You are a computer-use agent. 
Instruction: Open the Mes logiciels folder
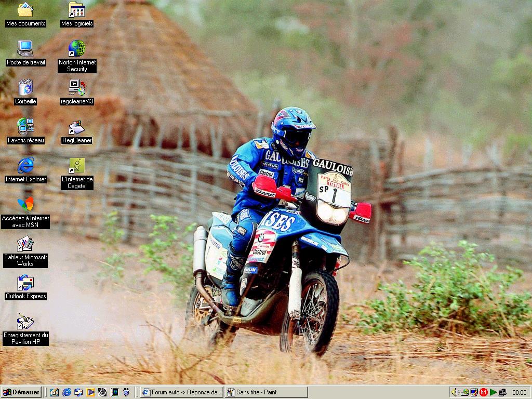coord(77,10)
